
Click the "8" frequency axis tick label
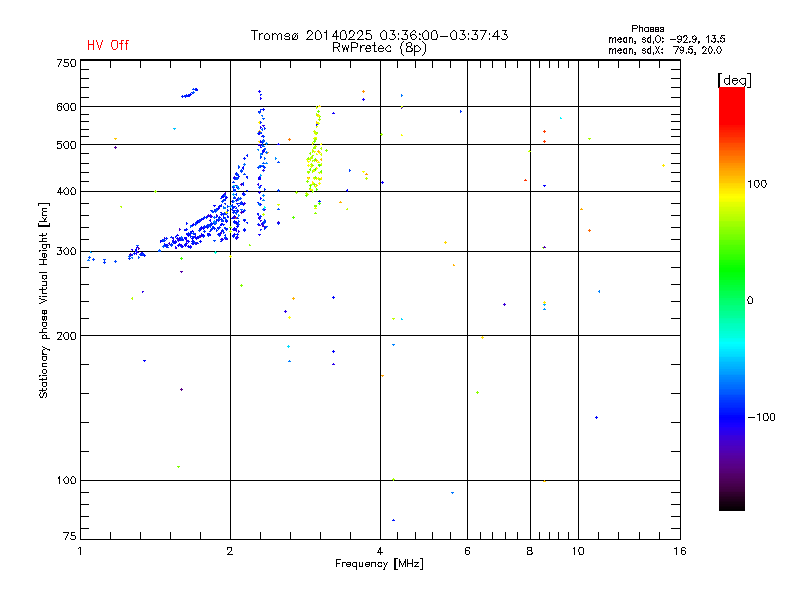530,551
